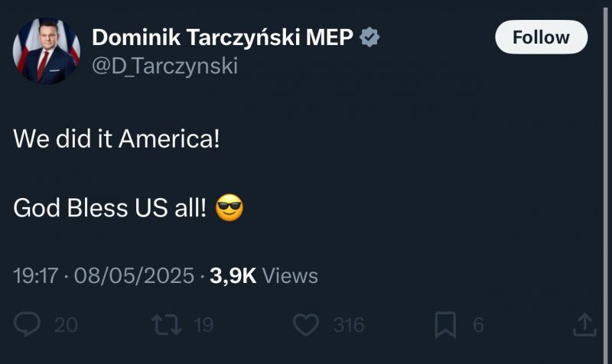Like the tweet with heart icon
This screenshot has height=364, width=612.
(306, 324)
